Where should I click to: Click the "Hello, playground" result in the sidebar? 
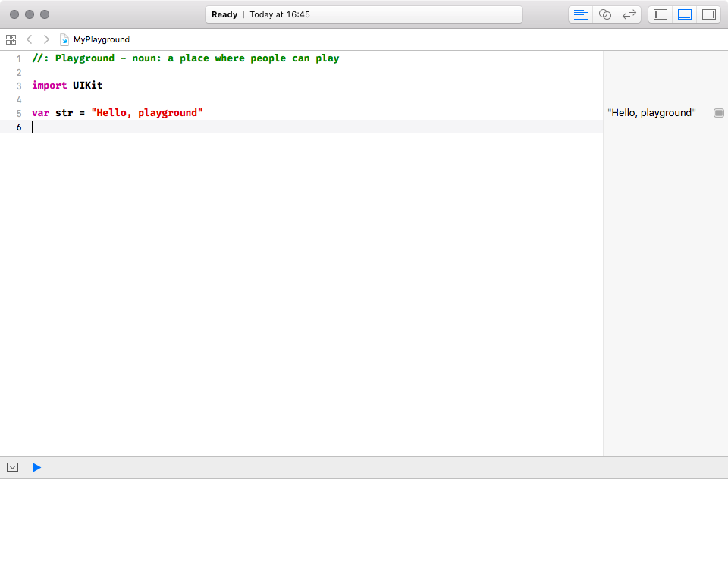pos(651,113)
